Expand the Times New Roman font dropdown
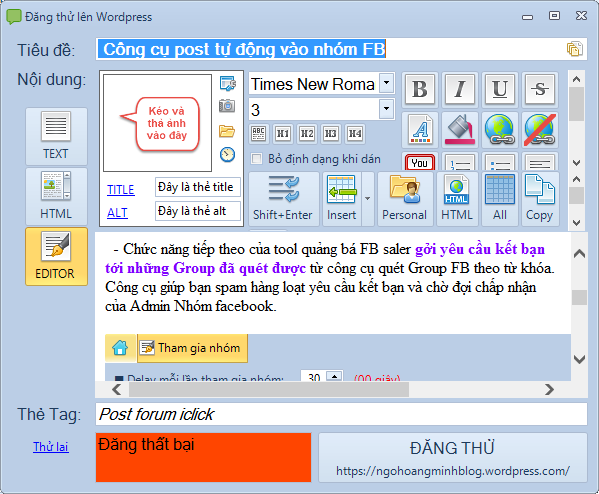 387,83
